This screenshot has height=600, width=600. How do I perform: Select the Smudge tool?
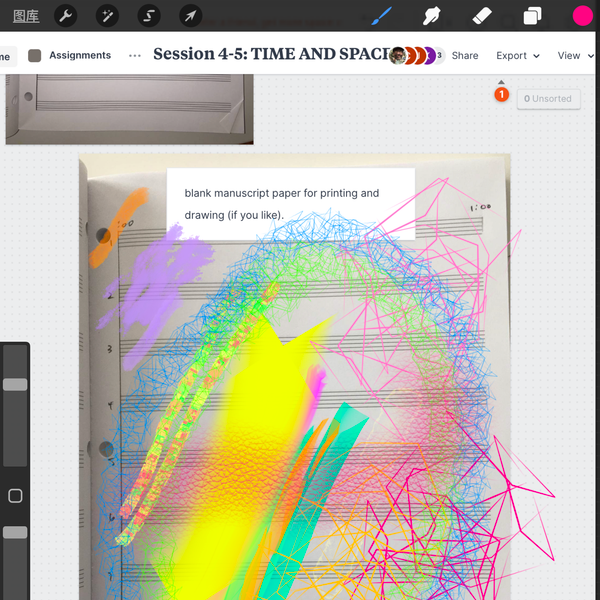pos(432,16)
